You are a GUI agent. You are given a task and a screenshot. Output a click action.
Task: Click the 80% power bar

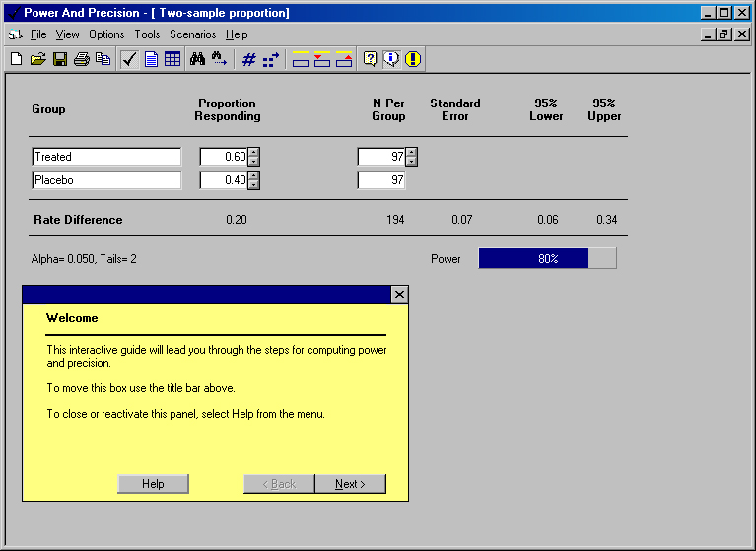[547, 258]
